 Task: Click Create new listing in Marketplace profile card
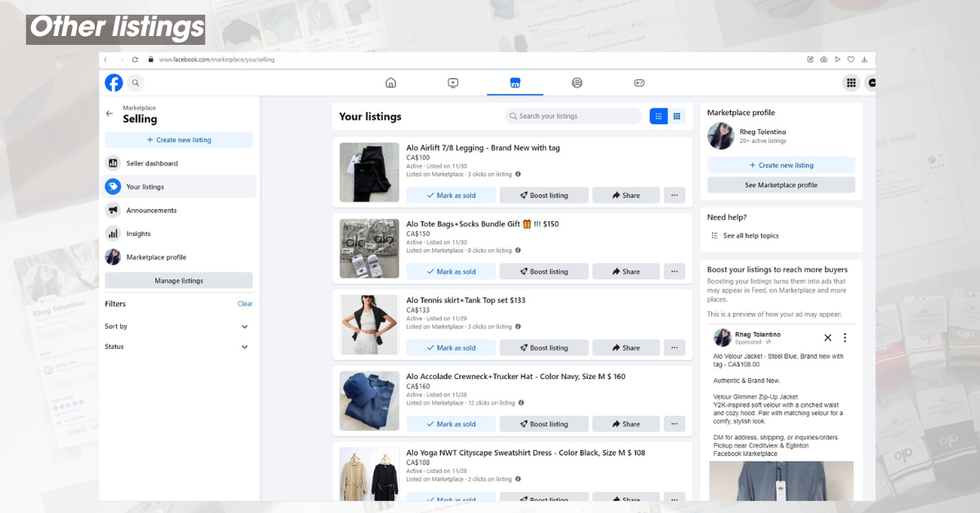pos(782,165)
